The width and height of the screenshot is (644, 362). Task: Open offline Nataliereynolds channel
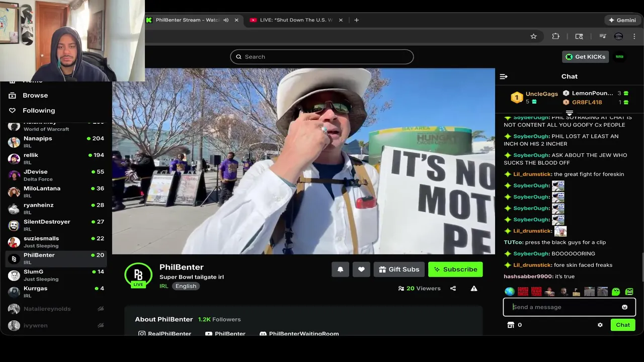(x=56, y=309)
